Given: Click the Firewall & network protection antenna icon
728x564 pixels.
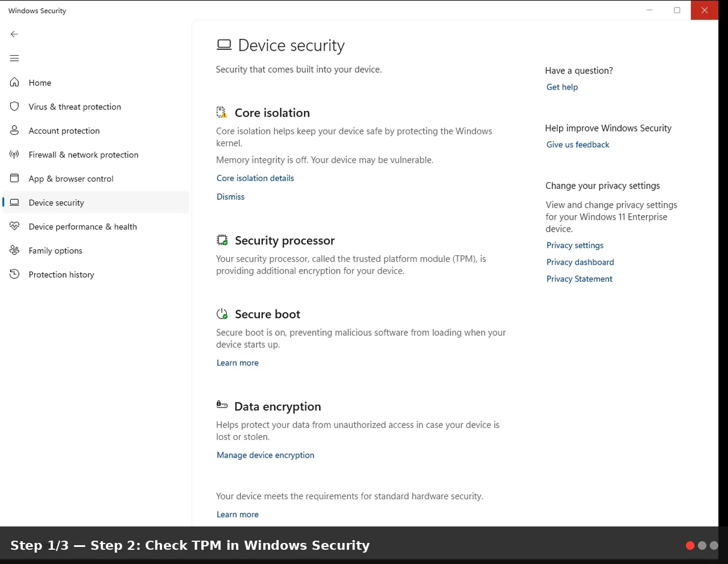Looking at the screenshot, I should click(x=15, y=154).
